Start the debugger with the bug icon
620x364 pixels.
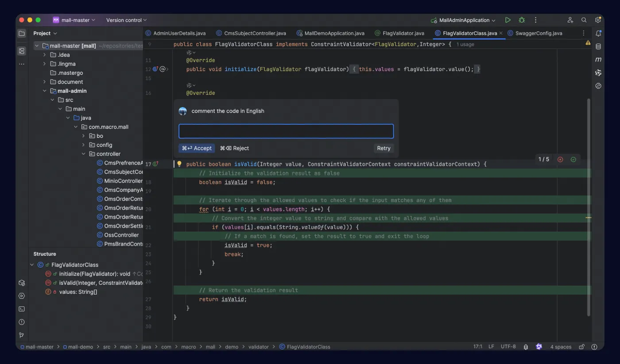click(522, 20)
